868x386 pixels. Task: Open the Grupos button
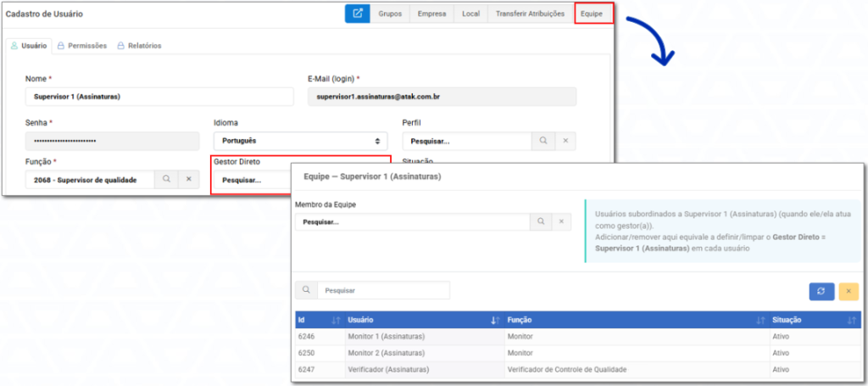(390, 14)
